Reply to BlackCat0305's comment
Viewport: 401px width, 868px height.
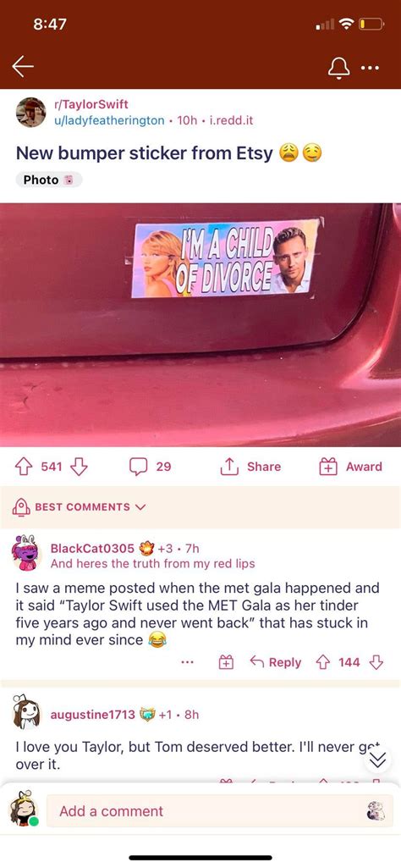(276, 662)
